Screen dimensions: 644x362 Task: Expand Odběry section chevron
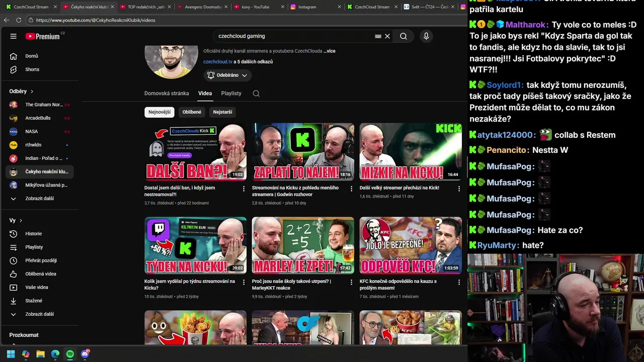tap(32, 92)
